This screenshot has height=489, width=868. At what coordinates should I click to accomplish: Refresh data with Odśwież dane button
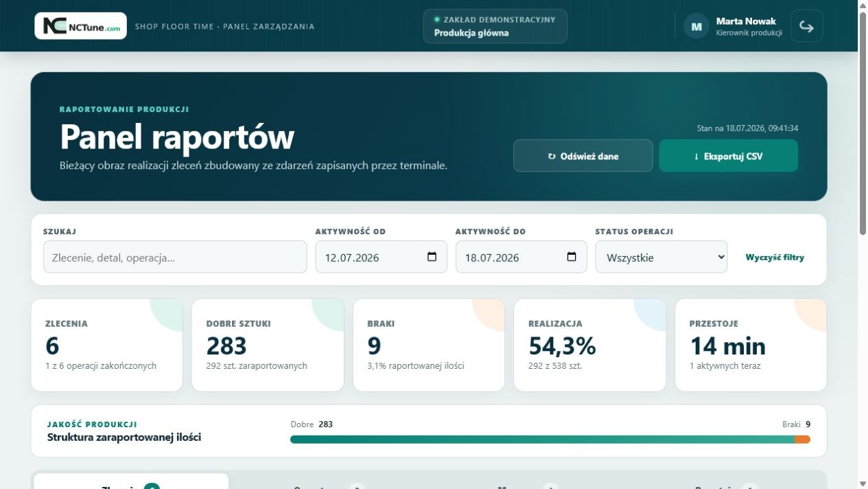tap(583, 156)
